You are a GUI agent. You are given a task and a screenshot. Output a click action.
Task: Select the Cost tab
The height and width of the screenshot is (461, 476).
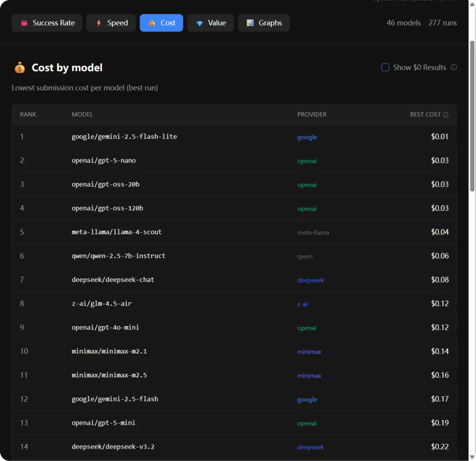click(161, 23)
